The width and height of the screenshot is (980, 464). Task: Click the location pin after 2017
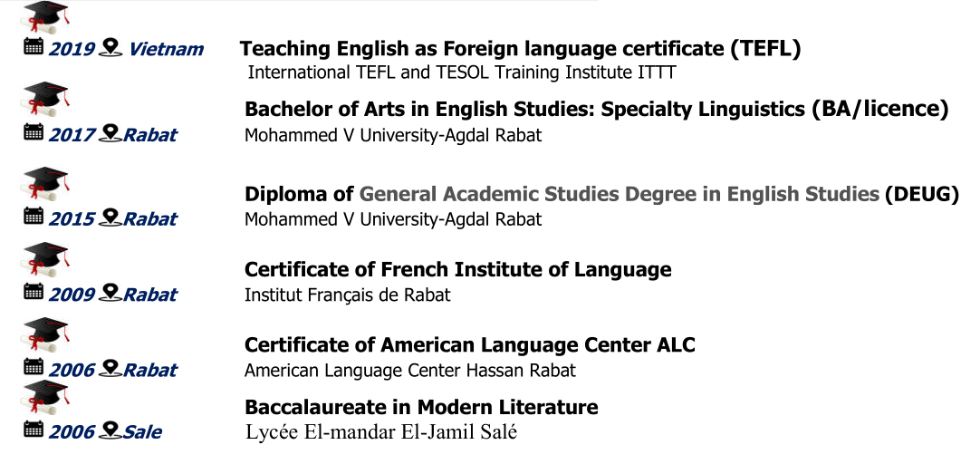pos(110,133)
